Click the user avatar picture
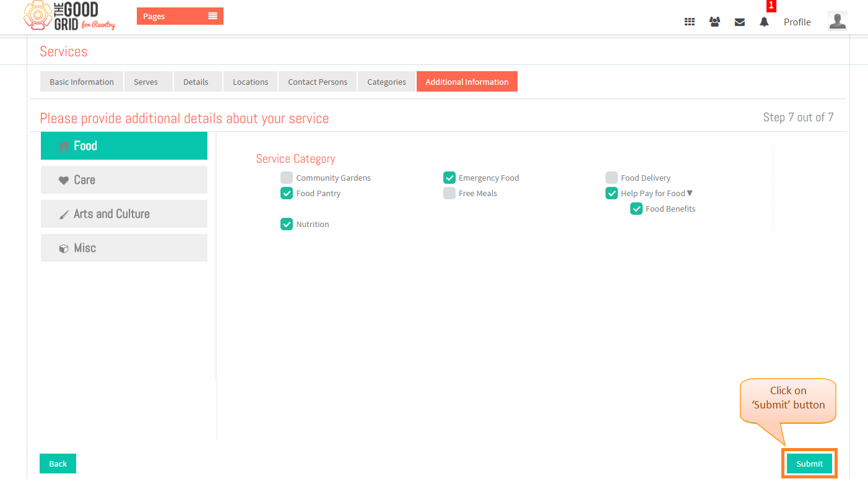This screenshot has width=868, height=479. coord(837,21)
